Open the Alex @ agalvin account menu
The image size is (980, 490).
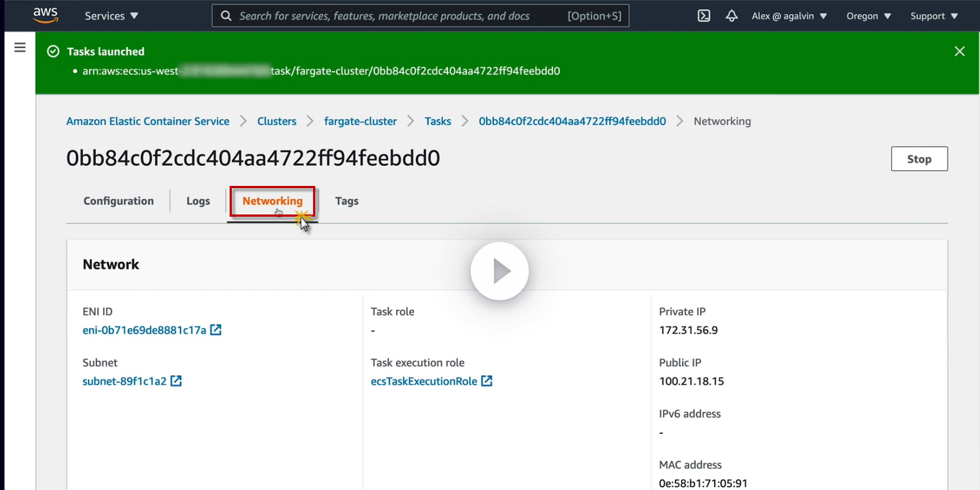pyautogui.click(x=789, y=16)
